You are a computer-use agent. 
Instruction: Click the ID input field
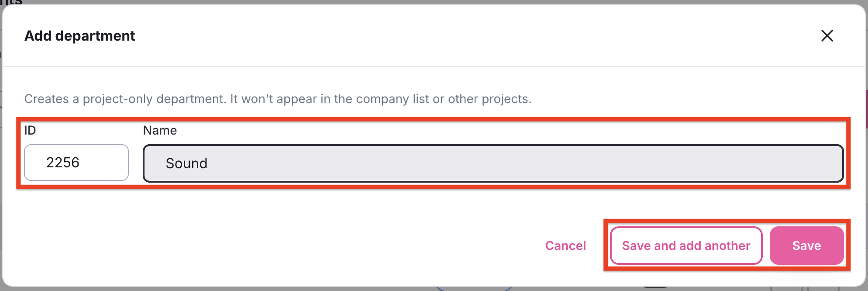click(76, 163)
